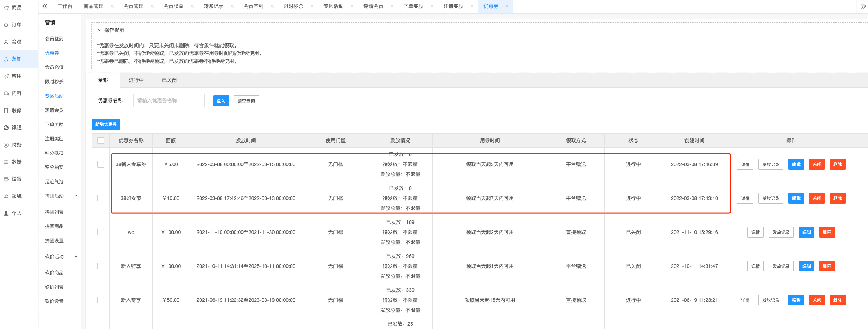Select the 会员 person icon in sidebar
The width and height of the screenshot is (868, 329).
click(6, 42)
